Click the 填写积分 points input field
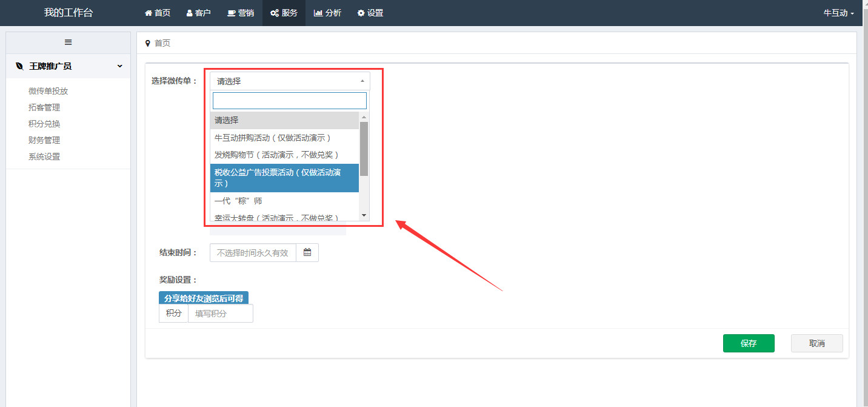Viewport: 868px width, 407px height. point(220,314)
